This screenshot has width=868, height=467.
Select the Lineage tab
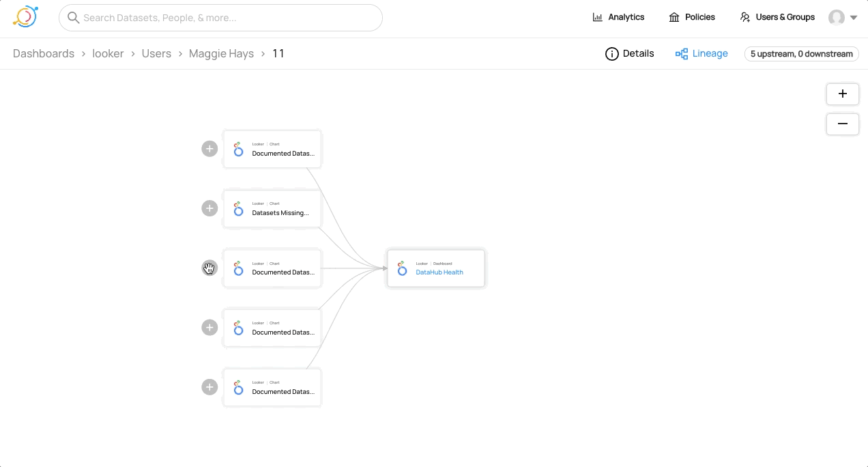tap(701, 53)
